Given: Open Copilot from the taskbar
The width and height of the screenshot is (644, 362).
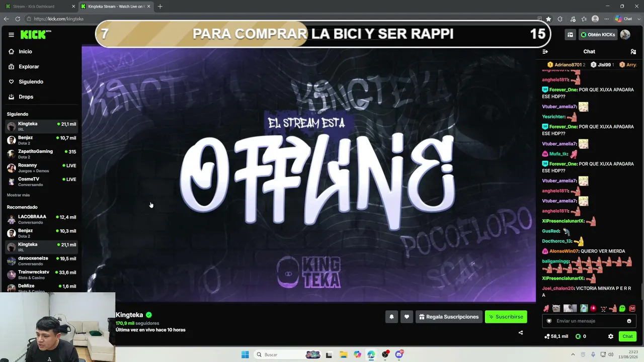Looking at the screenshot, I should [x=357, y=354].
